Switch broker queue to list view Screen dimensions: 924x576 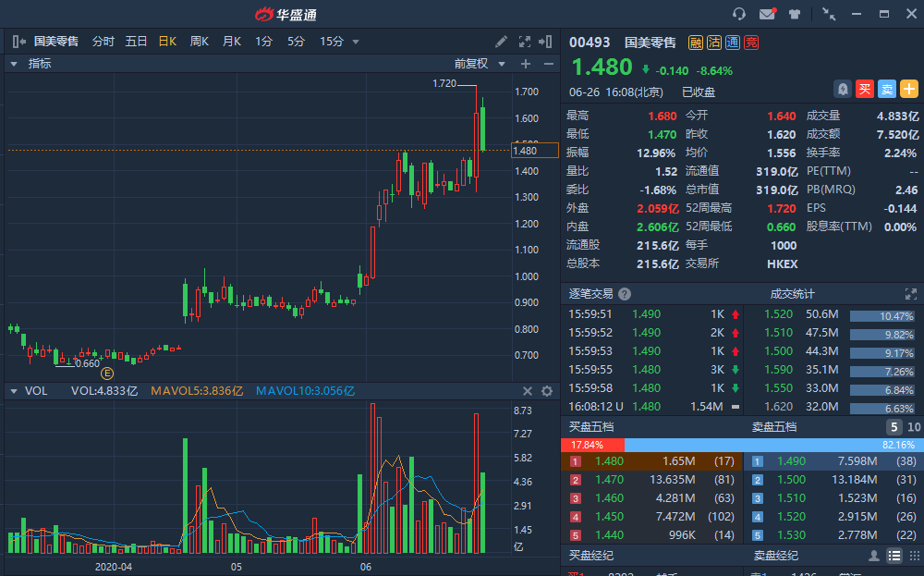point(894,556)
